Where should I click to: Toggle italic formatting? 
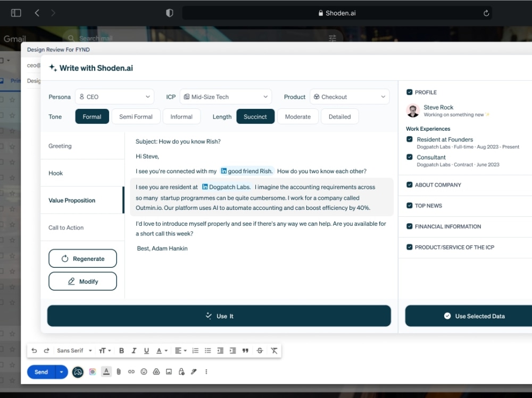[134, 351]
